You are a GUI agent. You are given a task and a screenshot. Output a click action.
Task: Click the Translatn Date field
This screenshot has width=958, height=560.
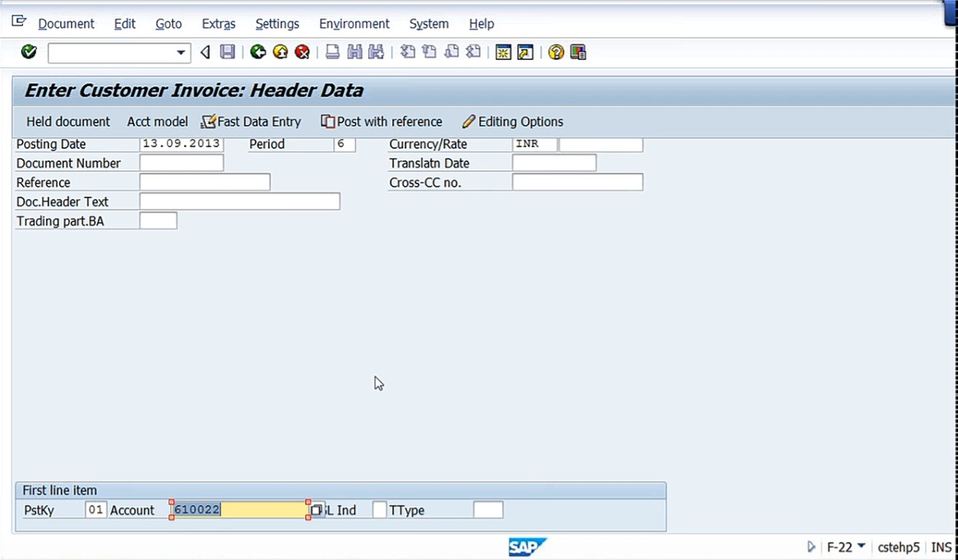point(554,163)
